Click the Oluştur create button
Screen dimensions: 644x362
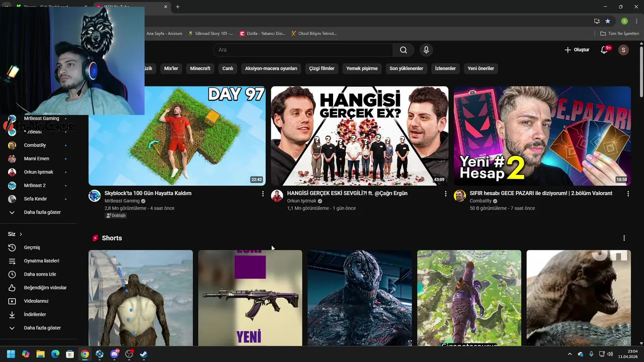point(577,50)
